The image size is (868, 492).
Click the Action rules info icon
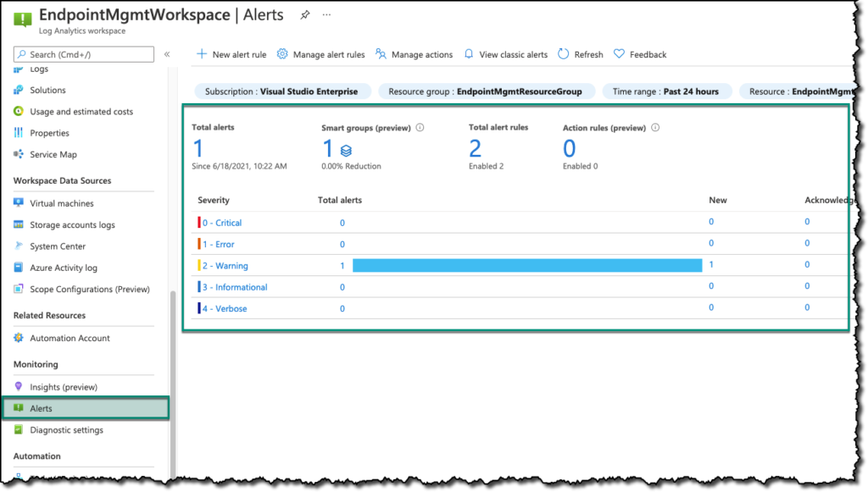pos(655,128)
